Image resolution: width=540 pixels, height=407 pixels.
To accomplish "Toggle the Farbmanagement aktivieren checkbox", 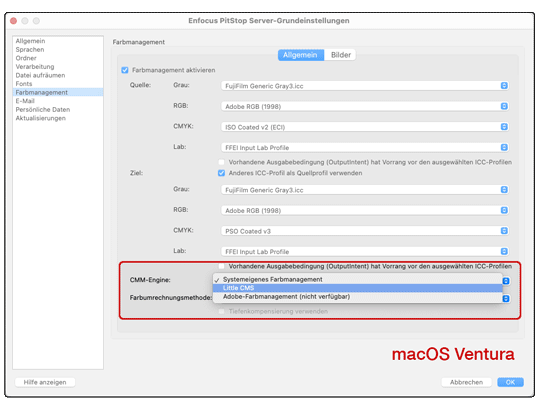I will tap(125, 70).
